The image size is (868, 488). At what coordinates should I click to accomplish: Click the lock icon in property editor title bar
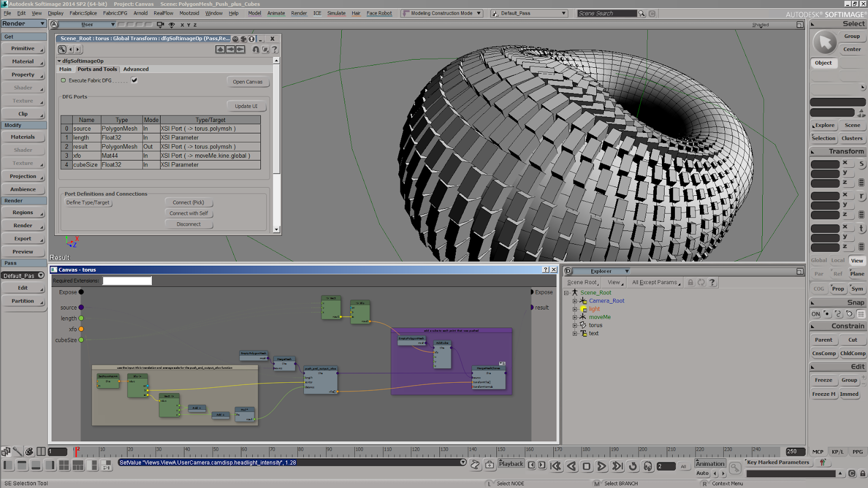252,38
